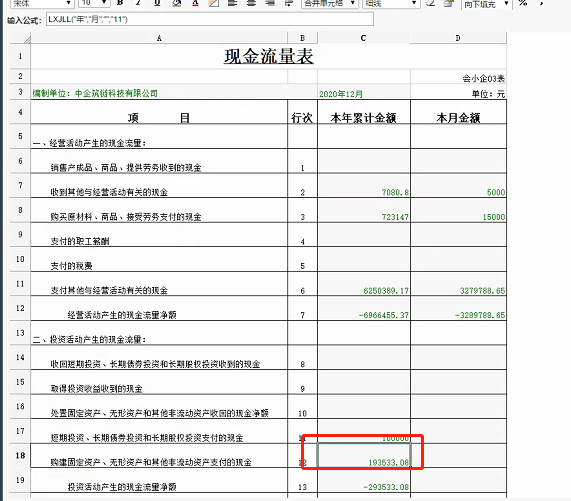Viewport: 571px width, 501px height.
Task: Select row 12 header
Action: (x=20, y=308)
